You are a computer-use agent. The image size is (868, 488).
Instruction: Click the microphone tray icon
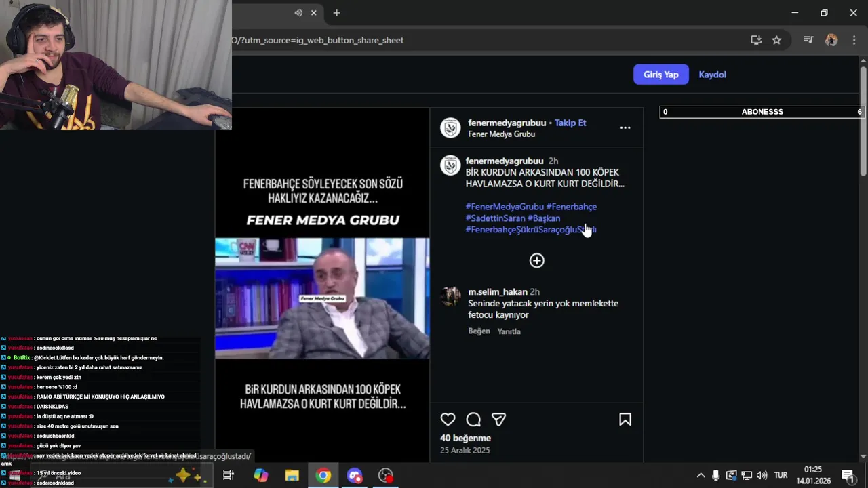pyautogui.click(x=715, y=475)
